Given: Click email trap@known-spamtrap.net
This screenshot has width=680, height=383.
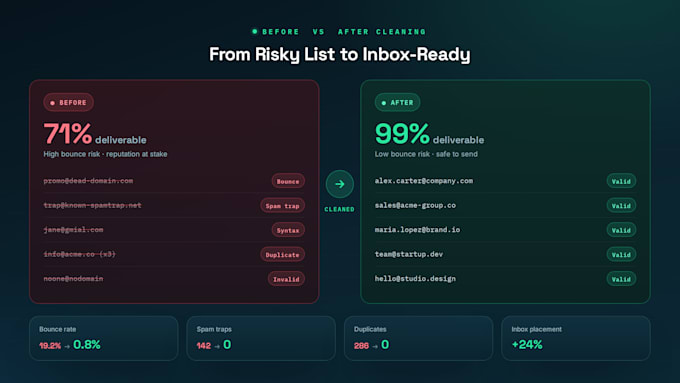Looking at the screenshot, I should 92,205.
